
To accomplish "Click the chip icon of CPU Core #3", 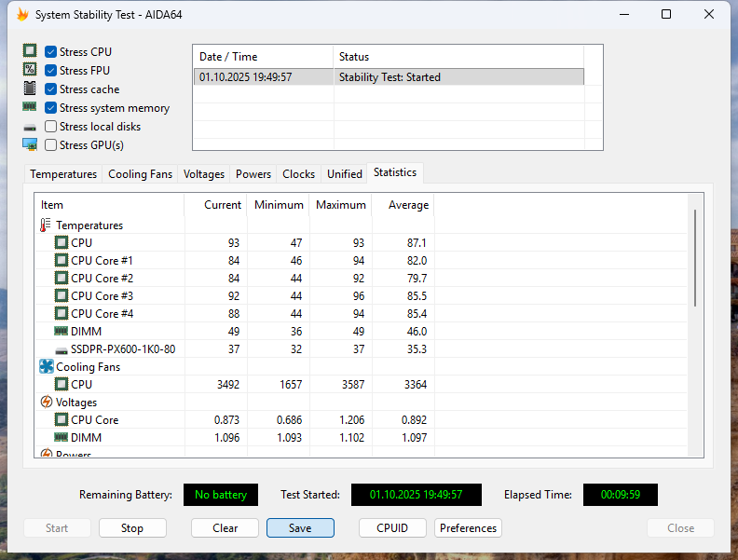I will pos(61,296).
